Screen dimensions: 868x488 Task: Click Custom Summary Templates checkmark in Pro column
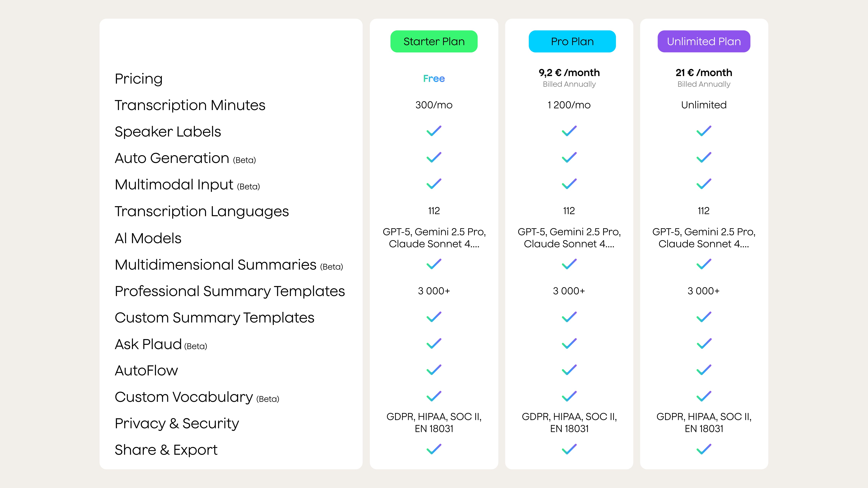pyautogui.click(x=569, y=317)
